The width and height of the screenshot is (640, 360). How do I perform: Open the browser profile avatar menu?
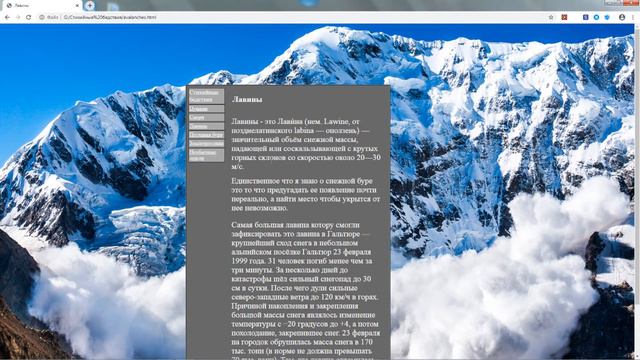point(622,17)
